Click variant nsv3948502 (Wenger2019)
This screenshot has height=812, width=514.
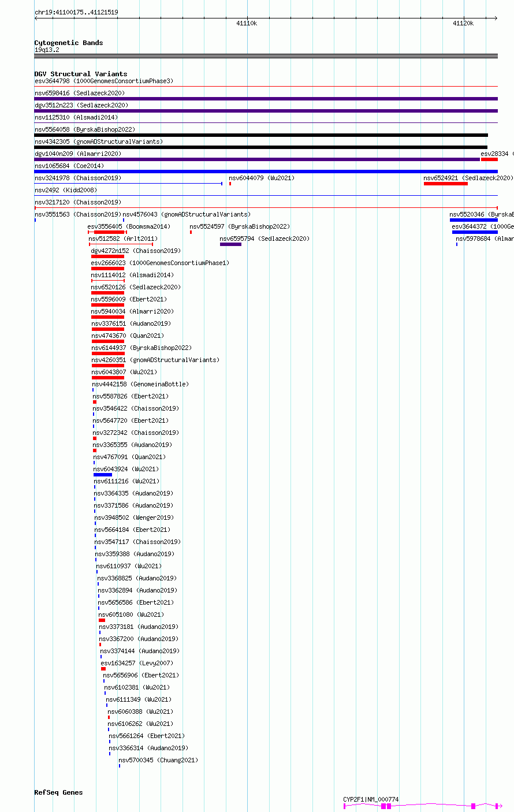coord(134,517)
